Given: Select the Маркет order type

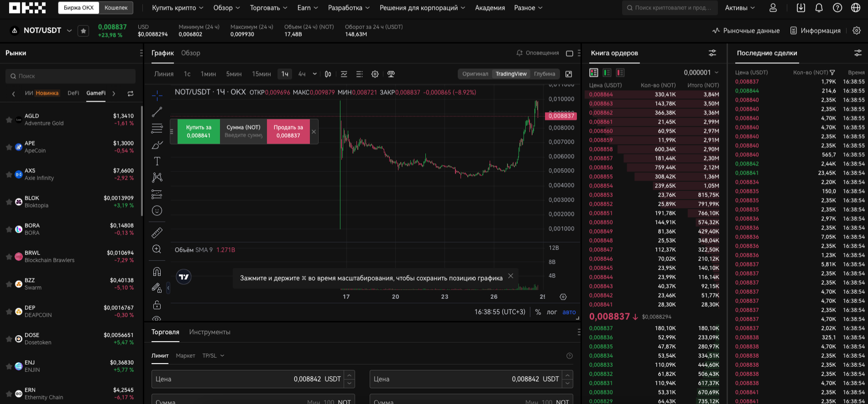Looking at the screenshot, I should pyautogui.click(x=186, y=356).
